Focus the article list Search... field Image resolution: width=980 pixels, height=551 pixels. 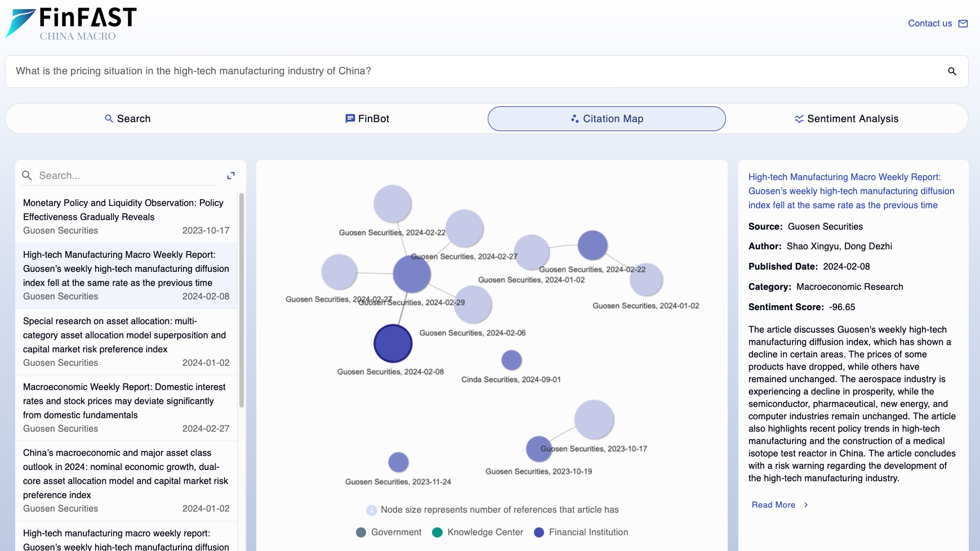(x=128, y=176)
